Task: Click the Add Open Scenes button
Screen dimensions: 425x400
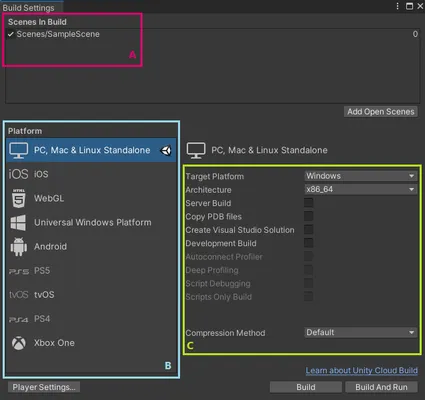Action: pyautogui.click(x=381, y=112)
